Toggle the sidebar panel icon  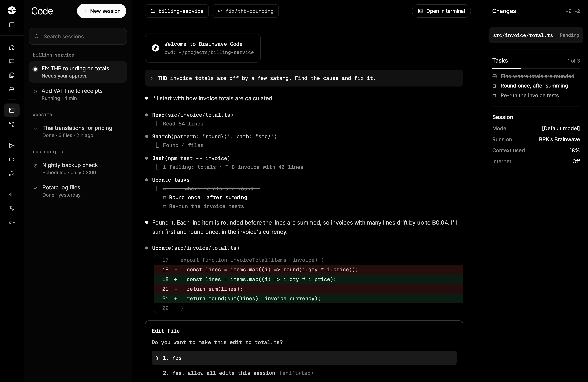(12, 25)
